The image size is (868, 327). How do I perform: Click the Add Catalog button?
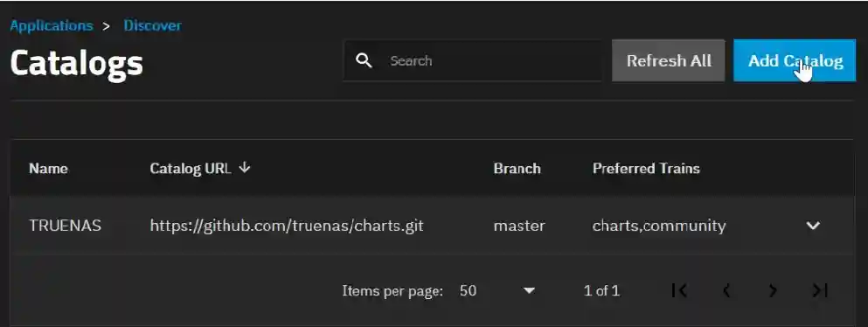pyautogui.click(x=795, y=60)
